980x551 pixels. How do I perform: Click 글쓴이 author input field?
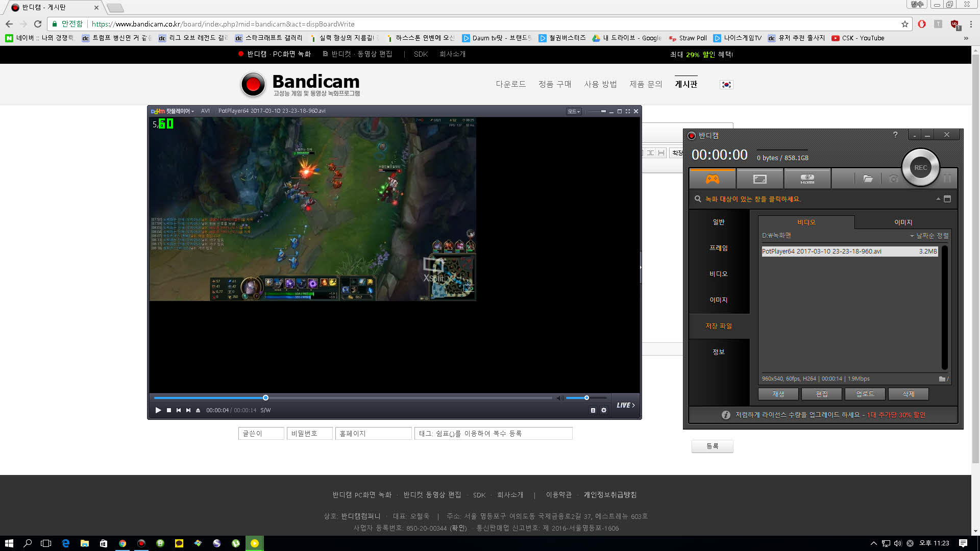261,433
